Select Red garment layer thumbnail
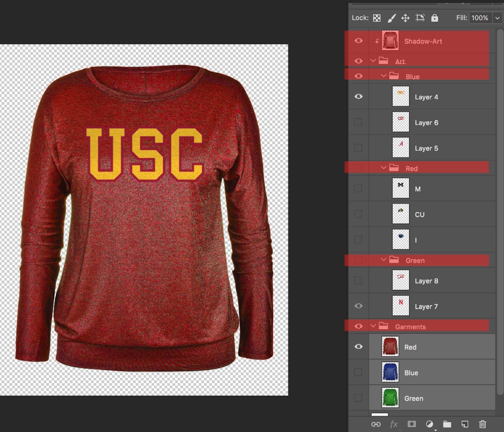The image size is (504, 432). pos(390,346)
